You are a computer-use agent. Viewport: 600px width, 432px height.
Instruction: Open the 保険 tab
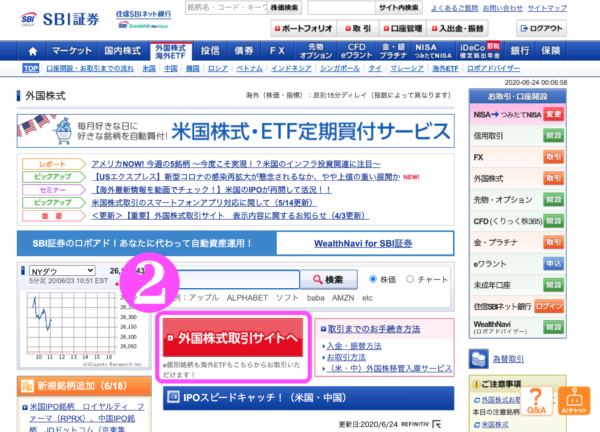(x=551, y=51)
